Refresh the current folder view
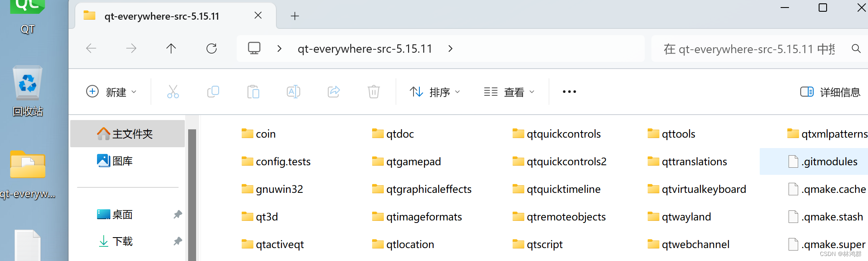Image resolution: width=868 pixels, height=261 pixels. (212, 49)
